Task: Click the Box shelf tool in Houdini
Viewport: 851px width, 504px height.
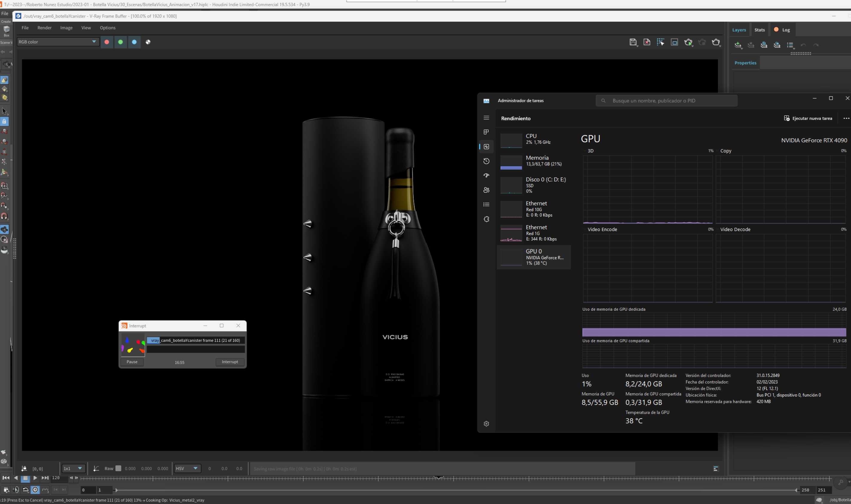Action: [x=6, y=31]
